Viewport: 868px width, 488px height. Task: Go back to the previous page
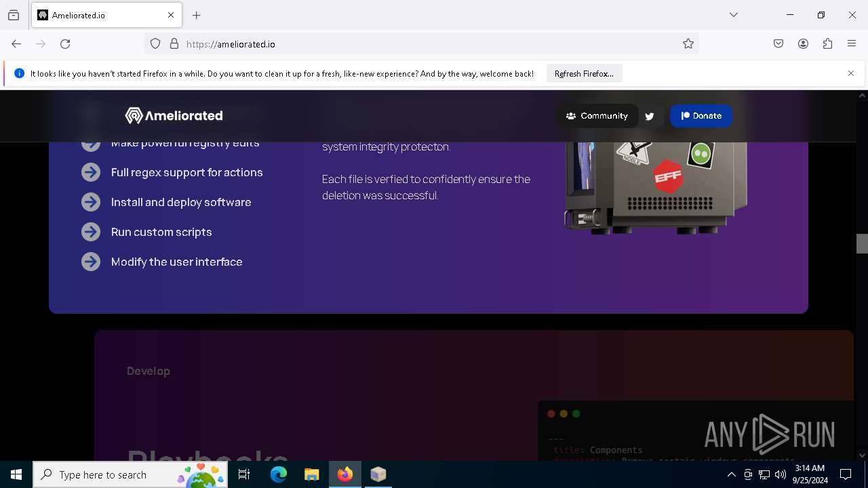[x=16, y=44]
